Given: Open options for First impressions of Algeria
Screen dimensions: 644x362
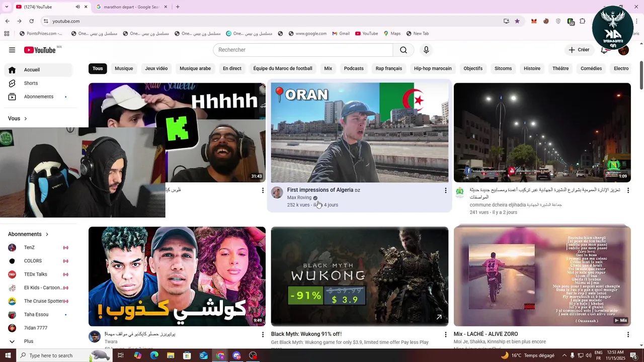Looking at the screenshot, I should point(445,191).
